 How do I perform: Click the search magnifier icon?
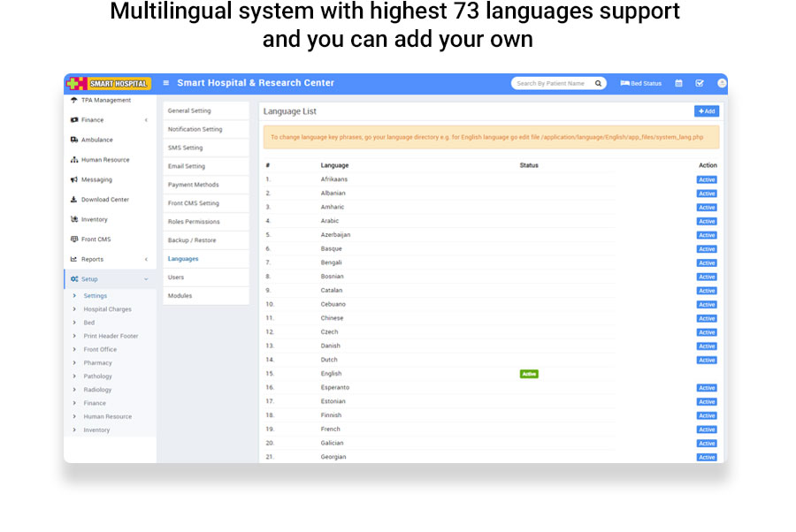[598, 84]
